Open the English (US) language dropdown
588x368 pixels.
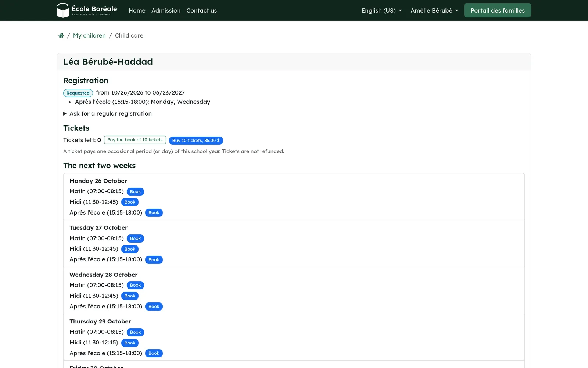[x=381, y=10]
